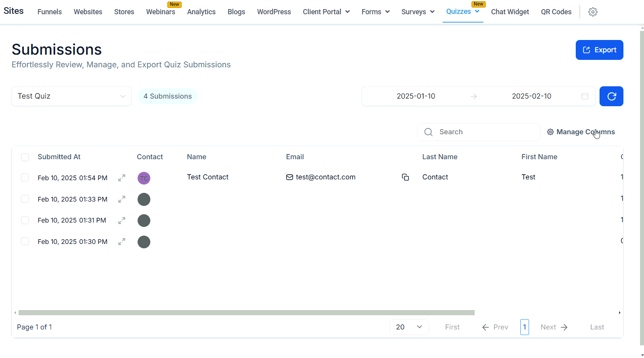
Task: Open the 20 rows-per-page dropdown
Action: pos(409,327)
